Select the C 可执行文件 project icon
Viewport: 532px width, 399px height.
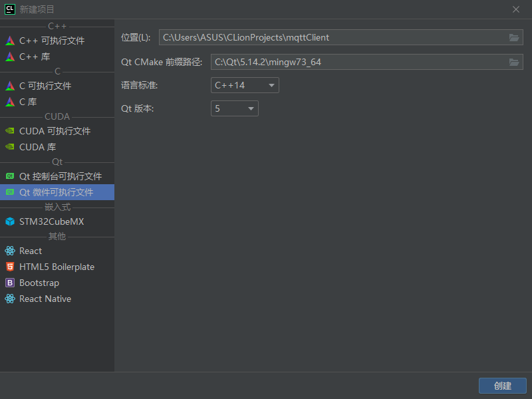pyautogui.click(x=10, y=86)
